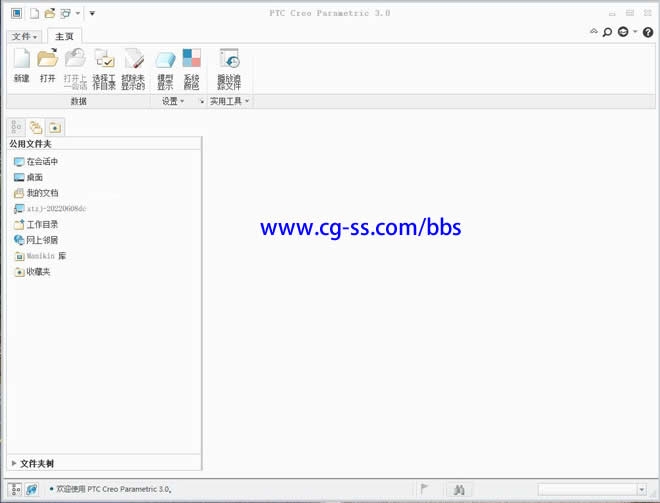This screenshot has width=660, height=503.
Task: Open 系统颜色 (System Colors) settings
Action: click(x=191, y=67)
